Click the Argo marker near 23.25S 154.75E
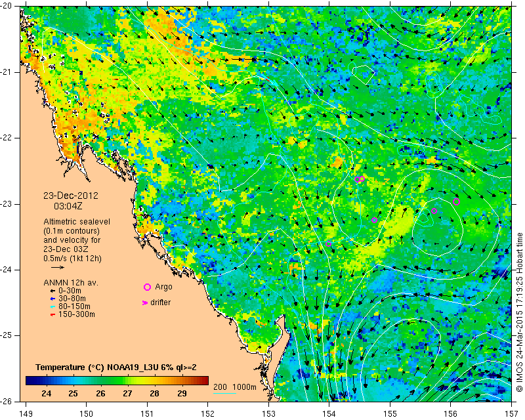 point(374,220)
